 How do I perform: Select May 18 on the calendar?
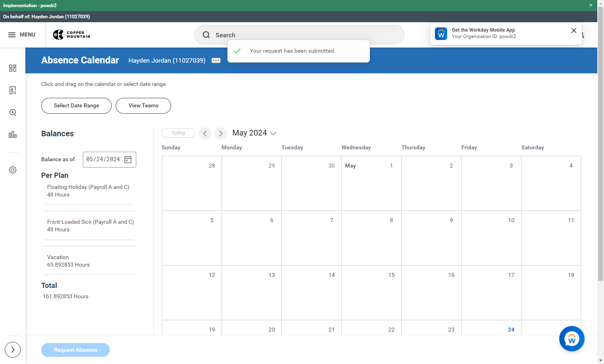pyautogui.click(x=551, y=293)
